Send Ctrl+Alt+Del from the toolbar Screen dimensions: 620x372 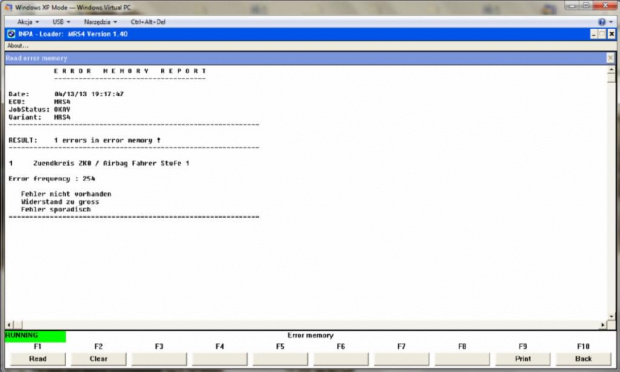pos(148,22)
